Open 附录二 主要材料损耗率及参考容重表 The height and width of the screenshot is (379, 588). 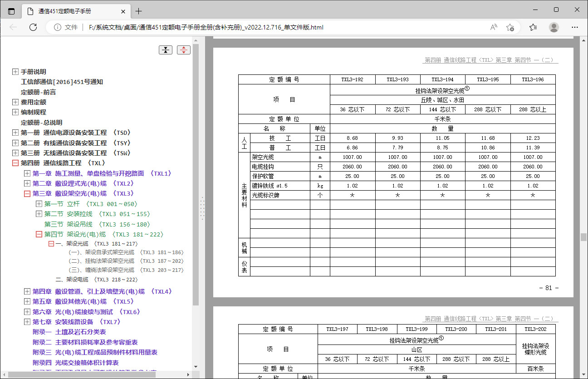click(85, 342)
